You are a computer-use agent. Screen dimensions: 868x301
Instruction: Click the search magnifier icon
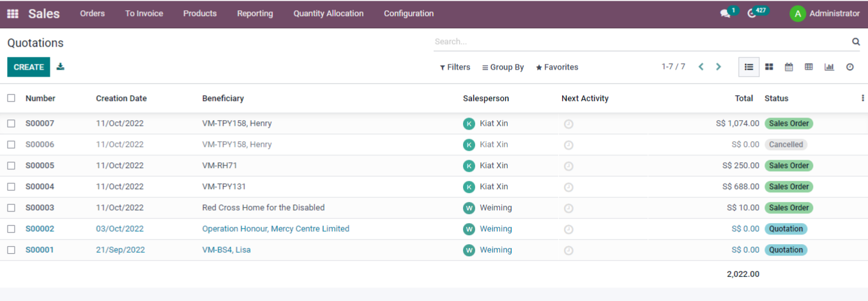(x=856, y=42)
